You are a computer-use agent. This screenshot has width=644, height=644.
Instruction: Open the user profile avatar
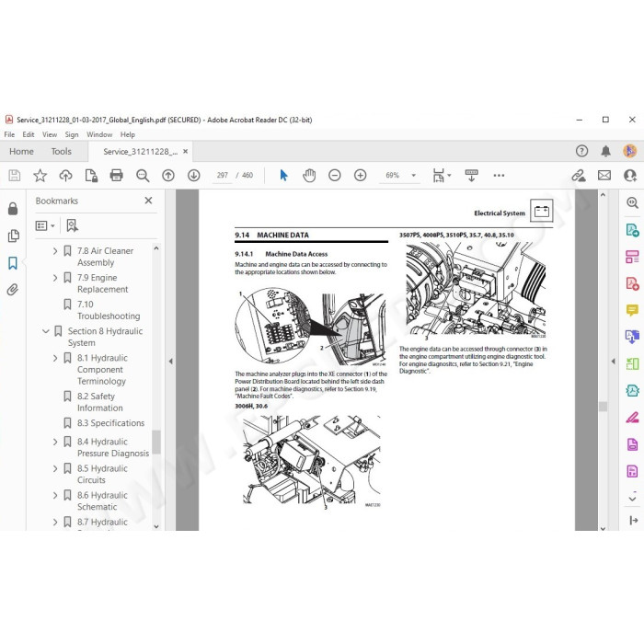(629, 151)
